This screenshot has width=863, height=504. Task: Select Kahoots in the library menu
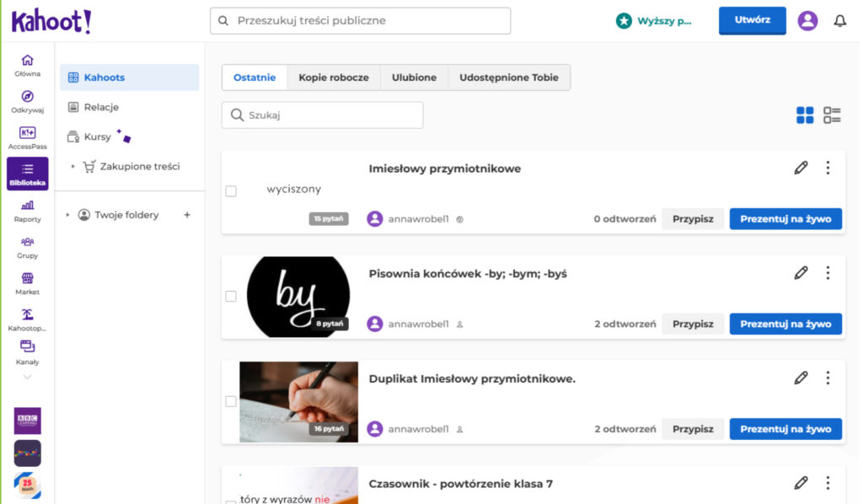[129, 78]
